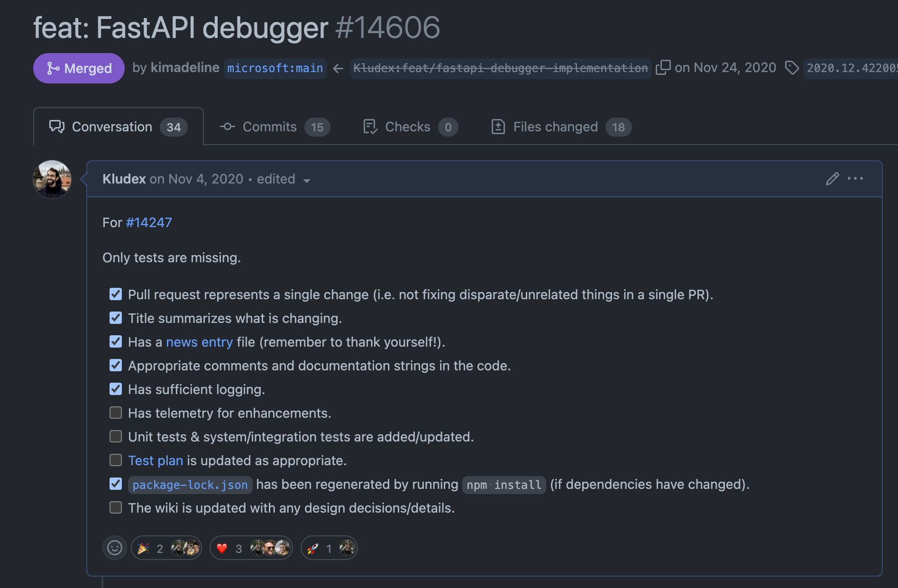
Task: Click the smiley add reaction button
Action: click(114, 548)
